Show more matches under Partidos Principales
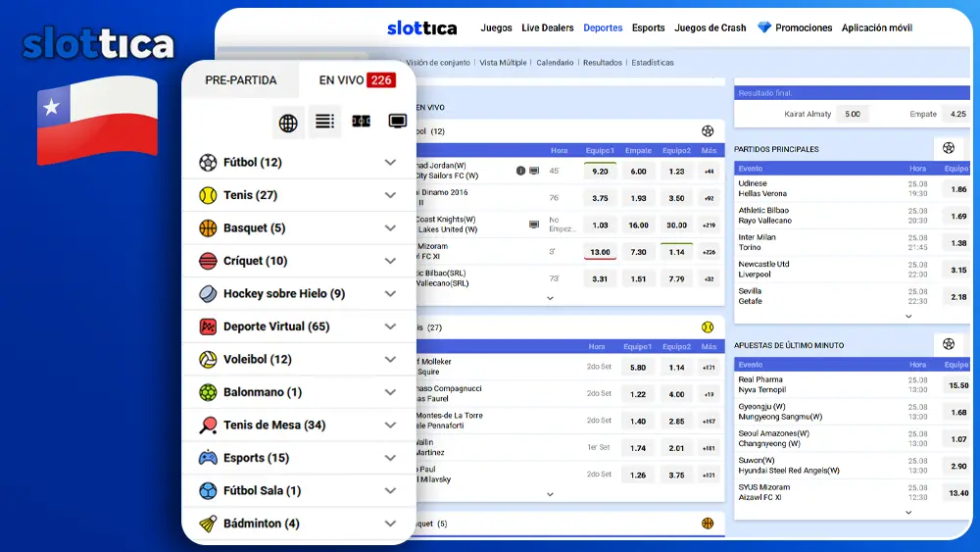 908,316
